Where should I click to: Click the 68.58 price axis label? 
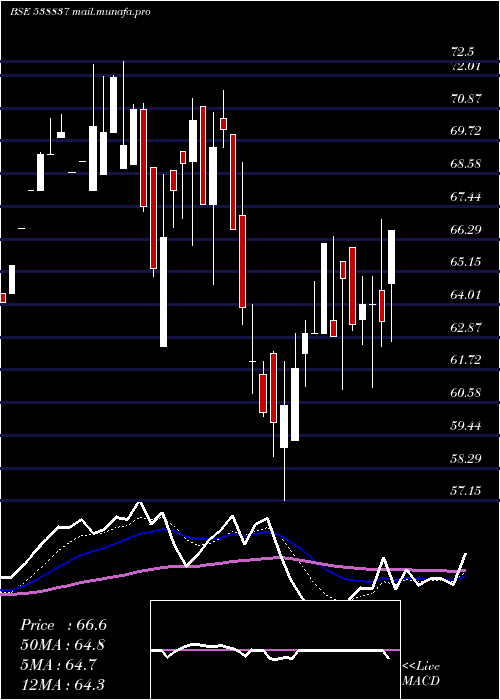[466, 163]
